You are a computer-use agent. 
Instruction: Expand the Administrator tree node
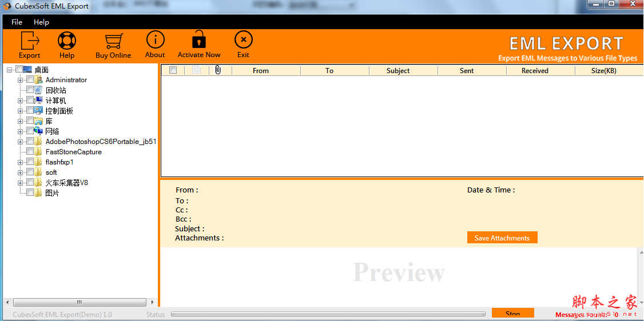20,80
